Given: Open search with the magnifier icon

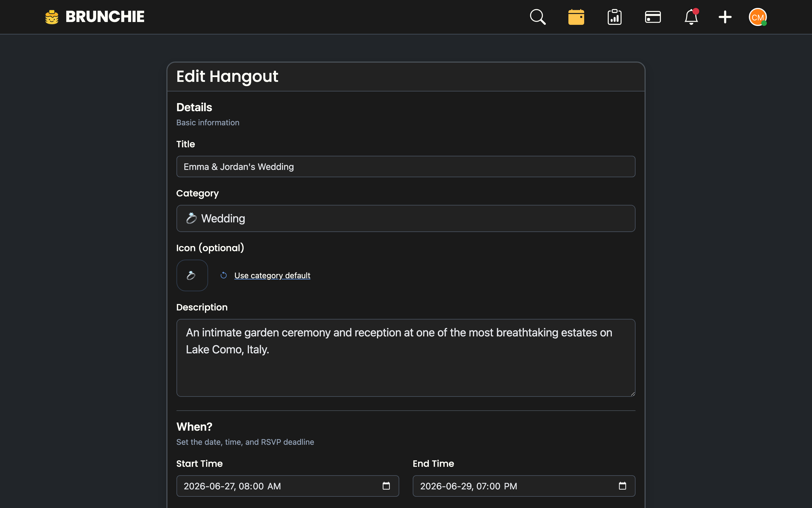Looking at the screenshot, I should click(x=538, y=17).
